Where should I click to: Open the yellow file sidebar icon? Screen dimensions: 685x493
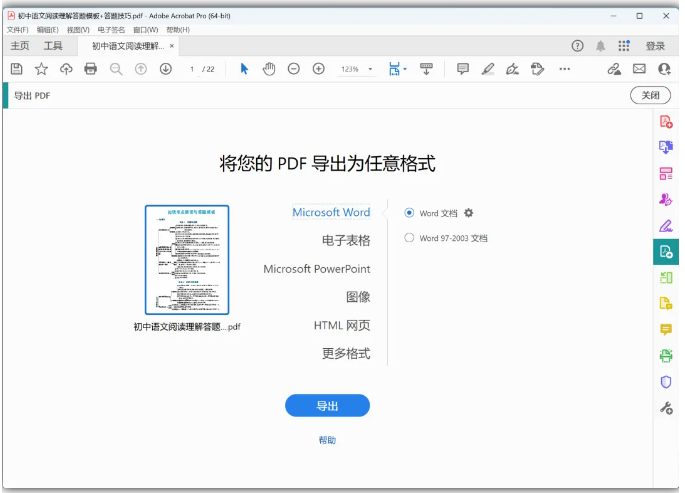(666, 303)
